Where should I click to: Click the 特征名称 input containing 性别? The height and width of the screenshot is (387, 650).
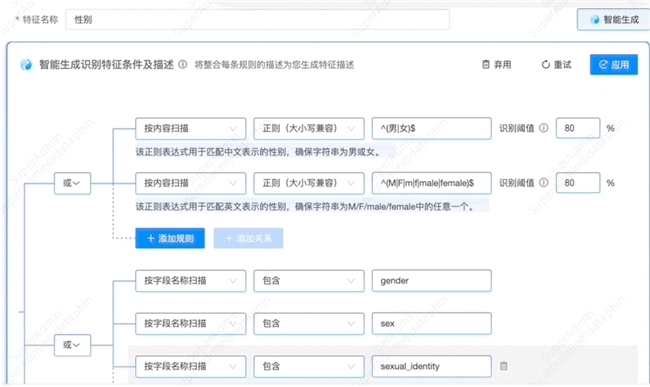coord(257,19)
